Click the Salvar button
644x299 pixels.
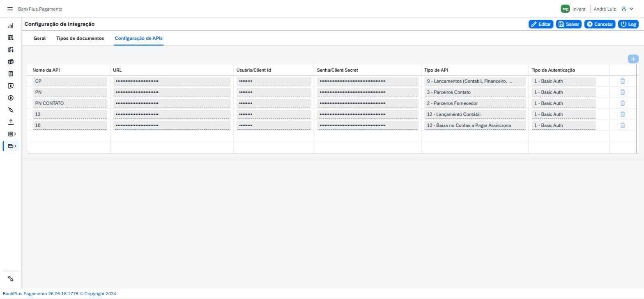pos(568,24)
